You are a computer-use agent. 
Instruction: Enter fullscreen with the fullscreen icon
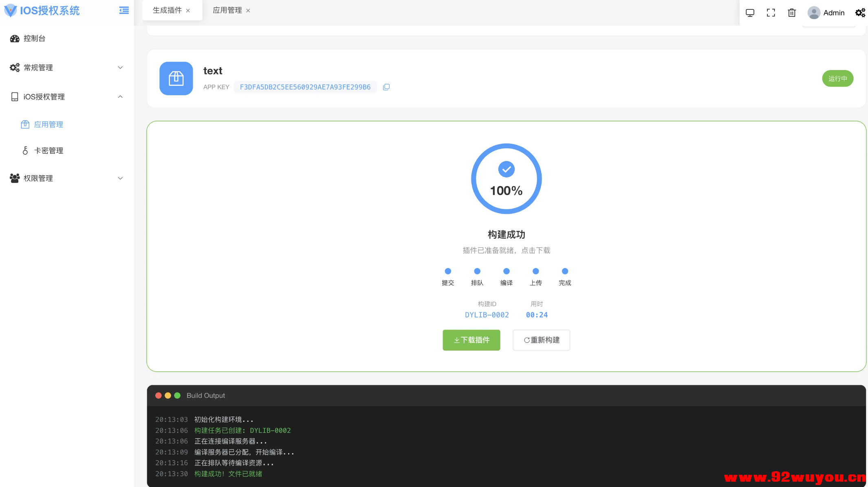click(x=771, y=13)
